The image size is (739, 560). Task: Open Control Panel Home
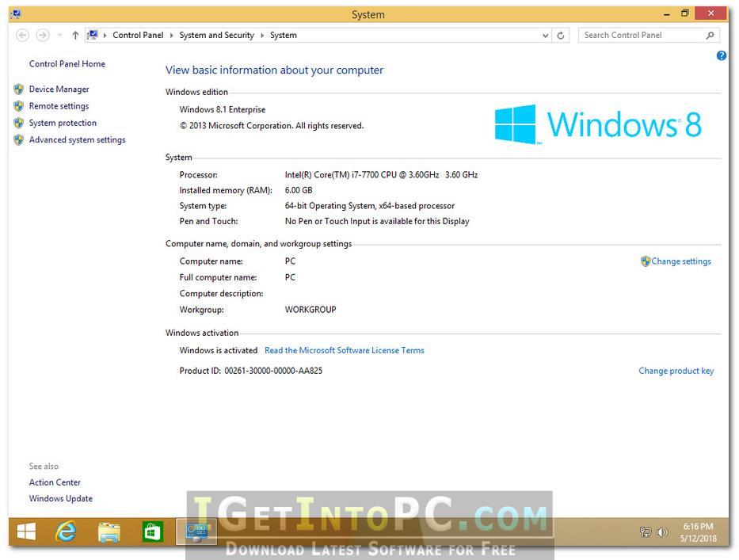(67, 63)
